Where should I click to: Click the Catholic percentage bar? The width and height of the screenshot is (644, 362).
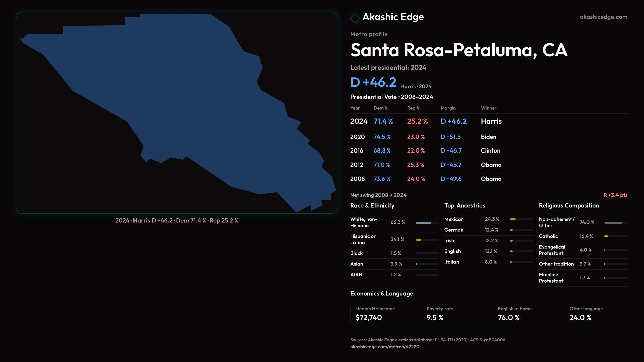[607, 236]
